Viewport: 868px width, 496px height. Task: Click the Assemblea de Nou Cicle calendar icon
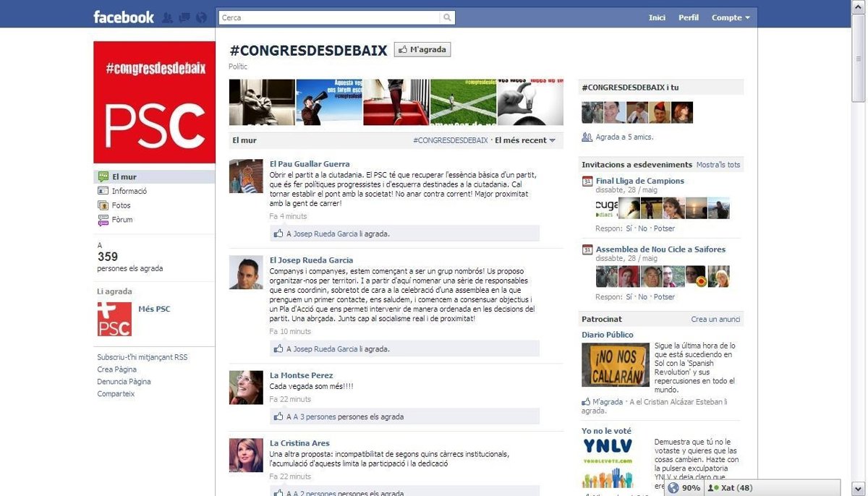click(587, 249)
